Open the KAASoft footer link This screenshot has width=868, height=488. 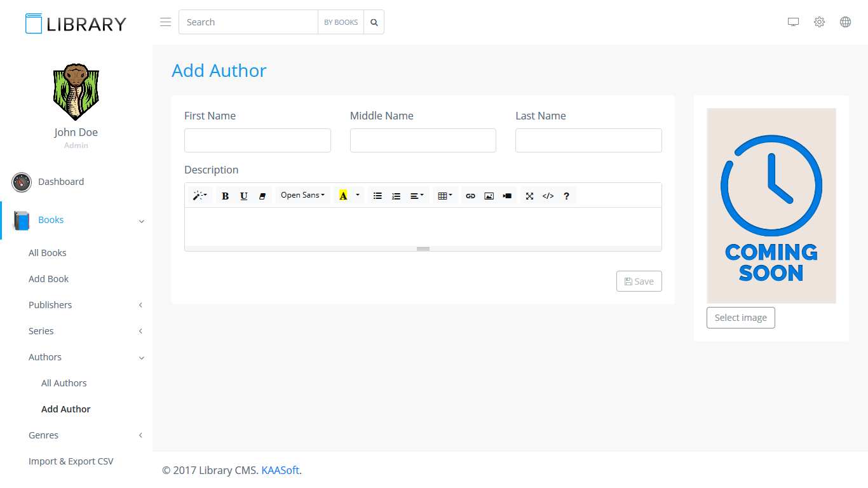[280, 470]
